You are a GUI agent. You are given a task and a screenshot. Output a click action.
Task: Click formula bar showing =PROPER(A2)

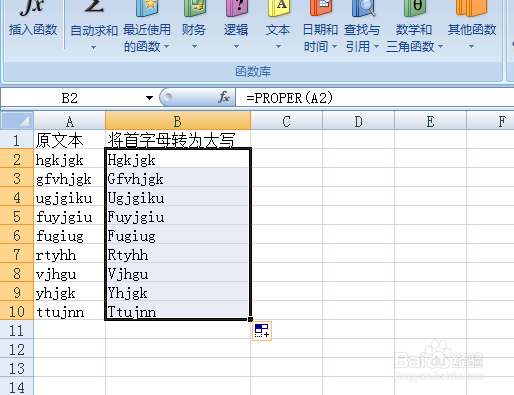pyautogui.click(x=375, y=98)
